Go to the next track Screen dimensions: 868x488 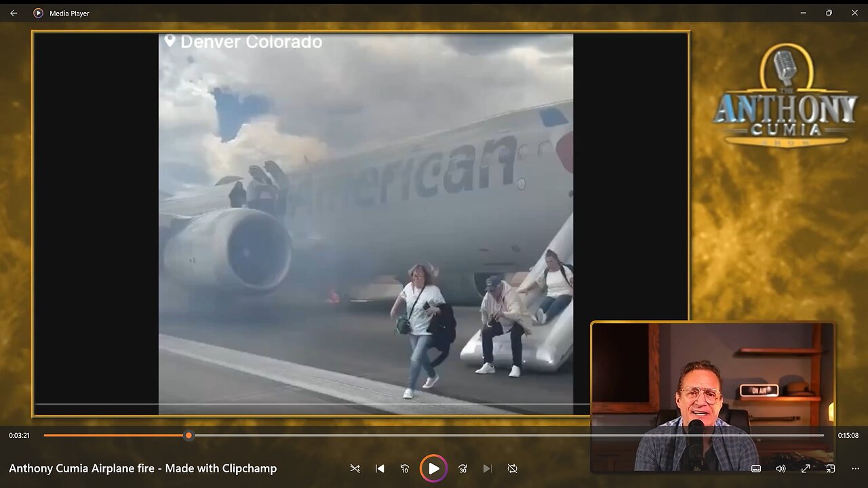(x=487, y=468)
